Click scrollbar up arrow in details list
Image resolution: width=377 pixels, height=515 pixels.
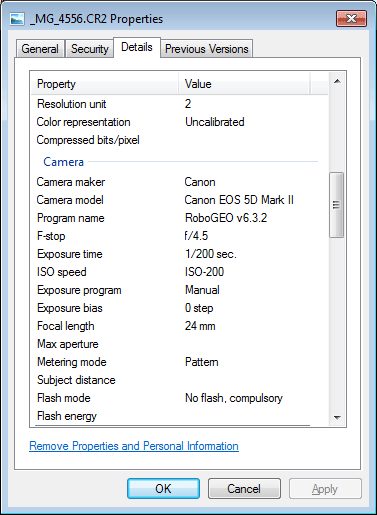point(337,81)
